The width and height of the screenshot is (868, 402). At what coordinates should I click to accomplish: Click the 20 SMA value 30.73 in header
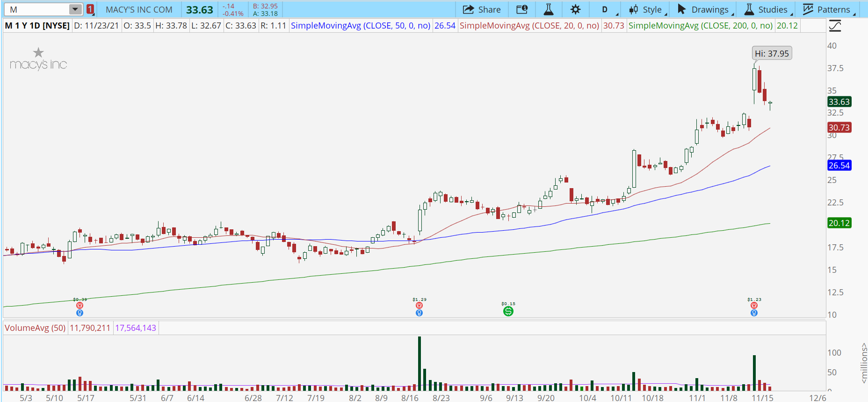tap(614, 26)
